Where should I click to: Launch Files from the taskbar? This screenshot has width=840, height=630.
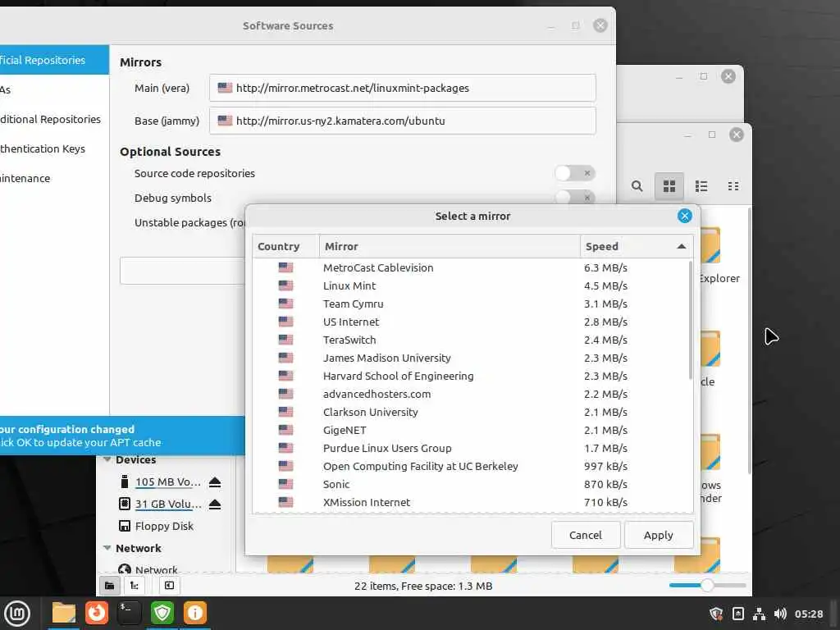pos(63,613)
